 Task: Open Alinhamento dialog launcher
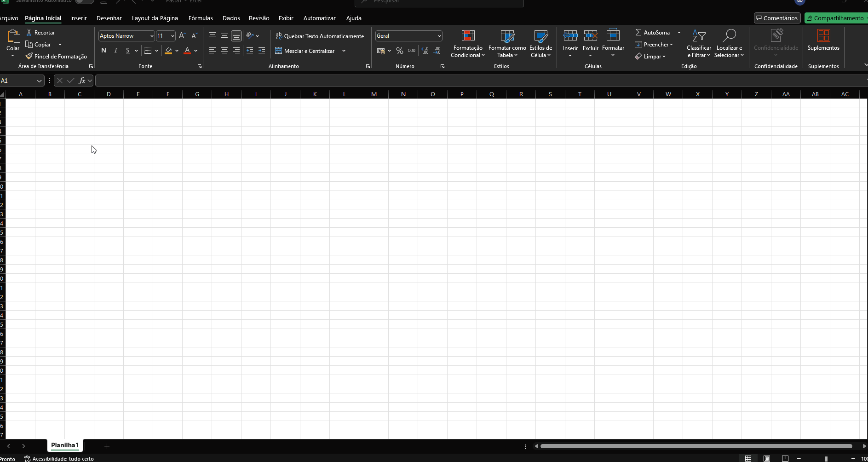coord(368,66)
